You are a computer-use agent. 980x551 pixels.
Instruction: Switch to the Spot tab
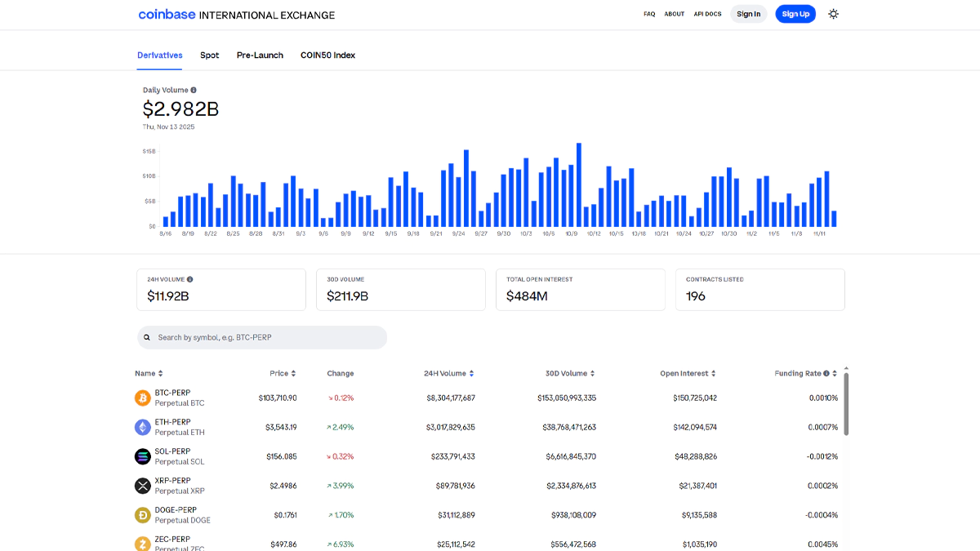210,56
